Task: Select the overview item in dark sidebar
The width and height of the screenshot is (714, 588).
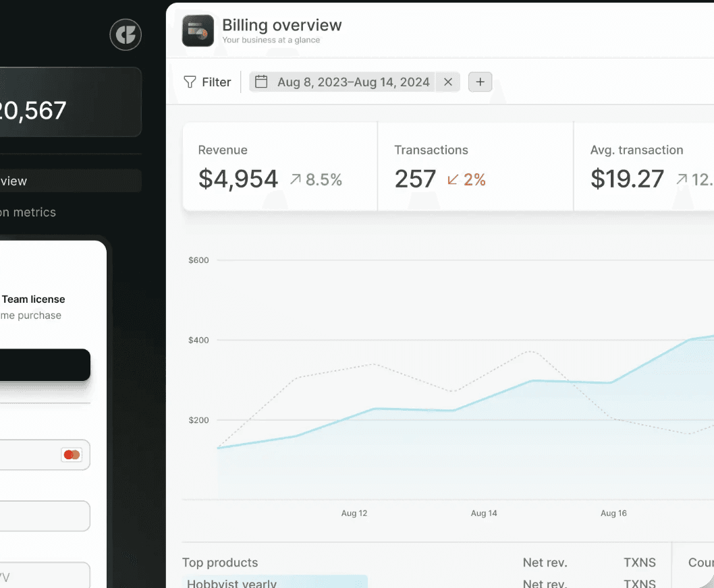Action: (71, 181)
